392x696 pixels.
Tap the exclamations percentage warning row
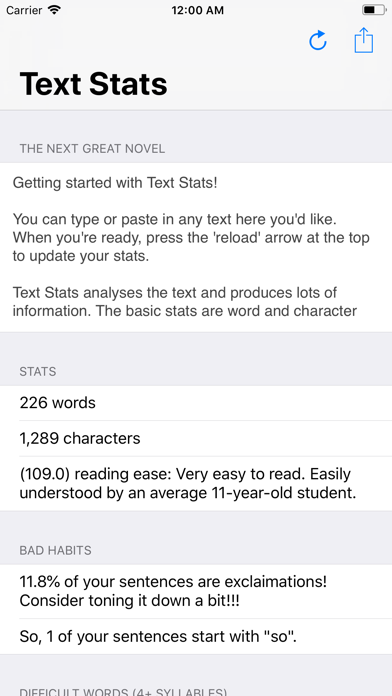[196, 591]
